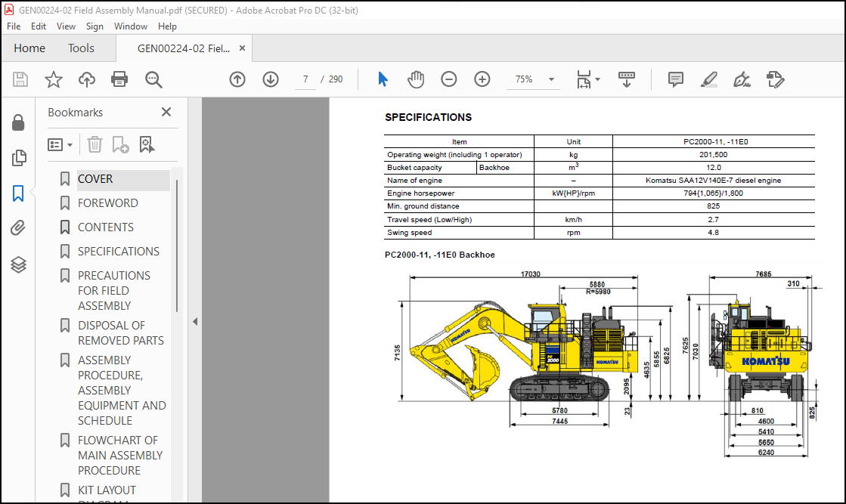Open FLOWCHART OF MAIN ASSEMBLY PROCEDURE bookmark
The image size is (846, 504).
coord(120,456)
